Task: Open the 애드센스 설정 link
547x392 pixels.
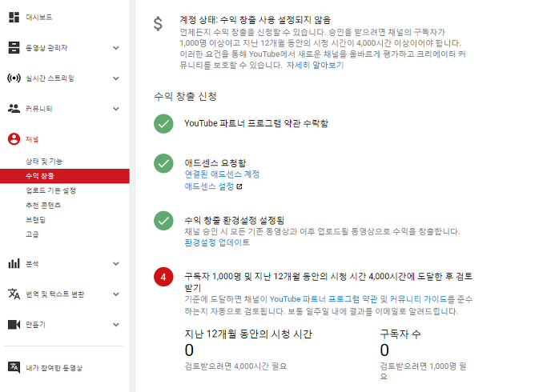Action: pyautogui.click(x=209, y=186)
